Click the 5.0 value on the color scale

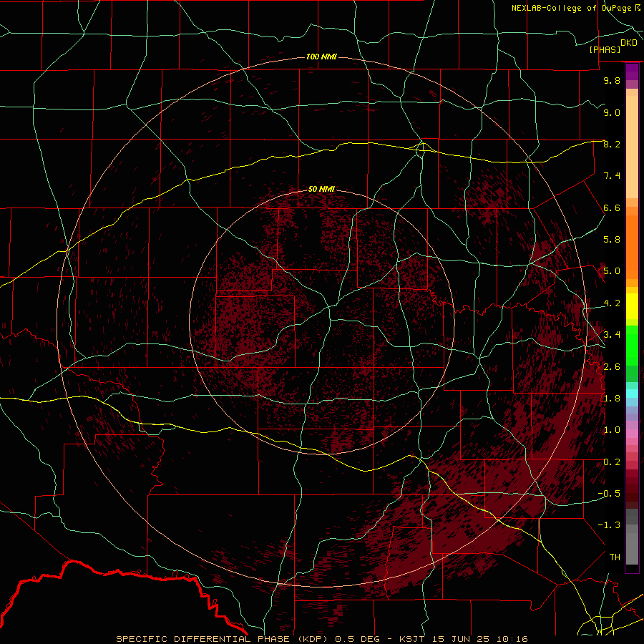pos(612,271)
